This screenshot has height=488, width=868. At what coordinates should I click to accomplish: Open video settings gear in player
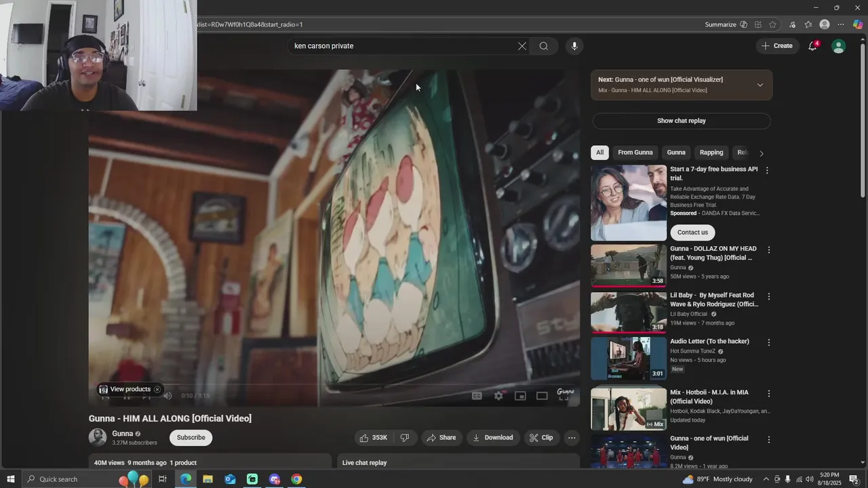(x=498, y=396)
